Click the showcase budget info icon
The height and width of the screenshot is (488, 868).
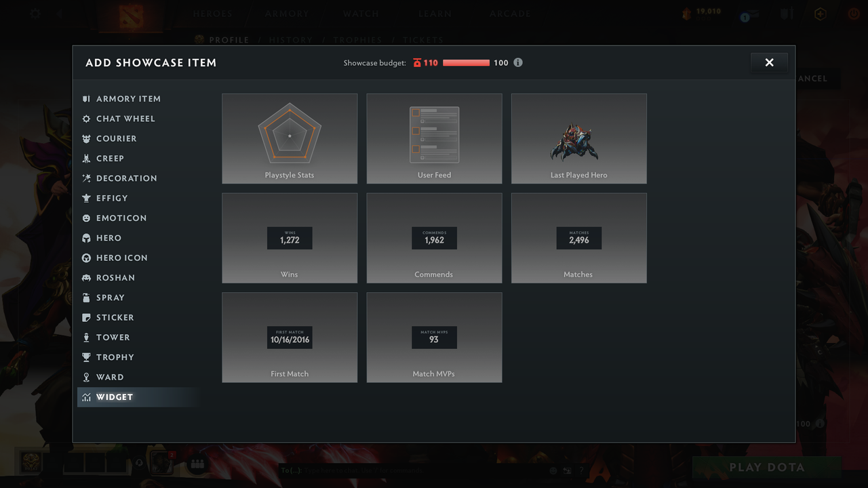coord(518,62)
